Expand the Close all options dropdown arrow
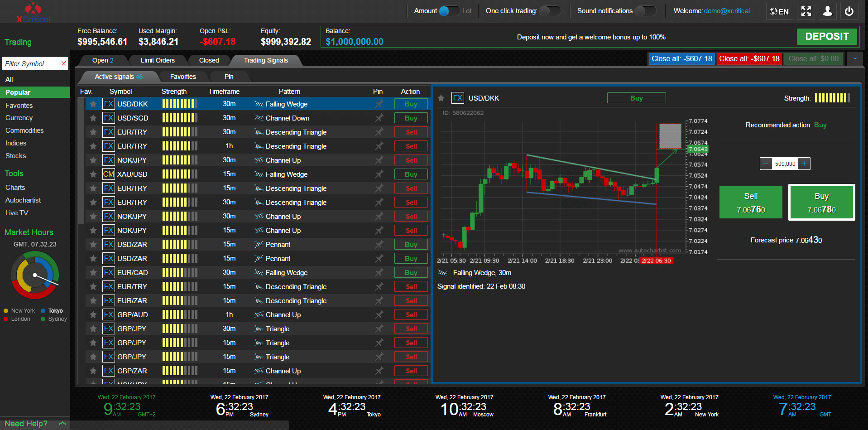 point(855,59)
